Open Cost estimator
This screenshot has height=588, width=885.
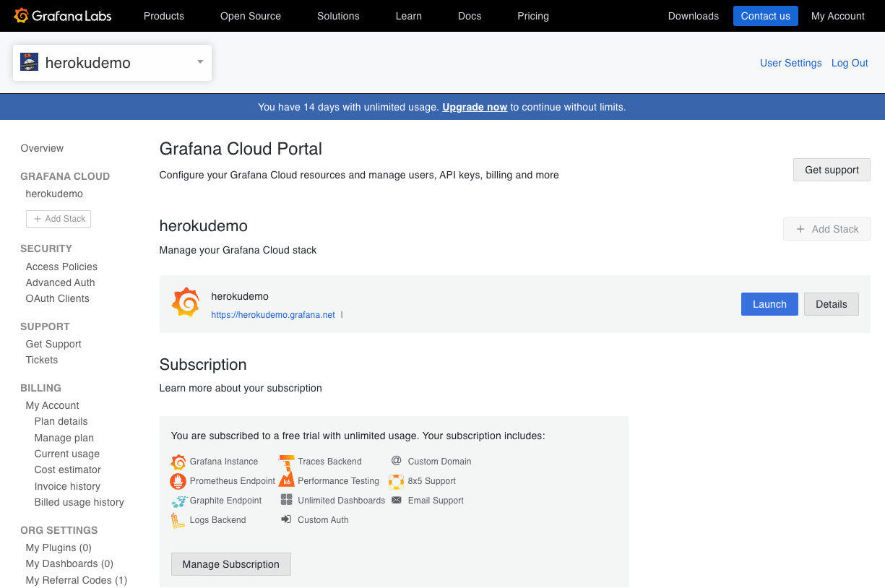pyautogui.click(x=68, y=470)
